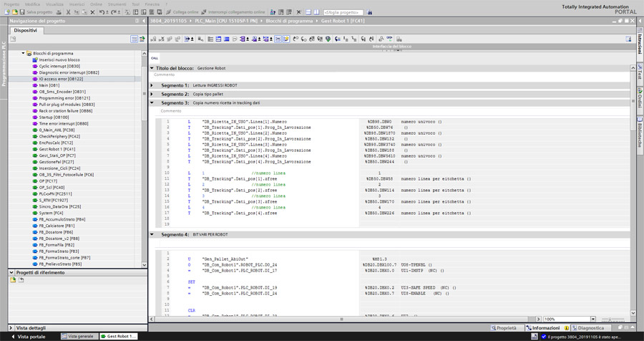Expand Segmento 1 Lettura INGRESSI ROBOT

(x=152, y=85)
